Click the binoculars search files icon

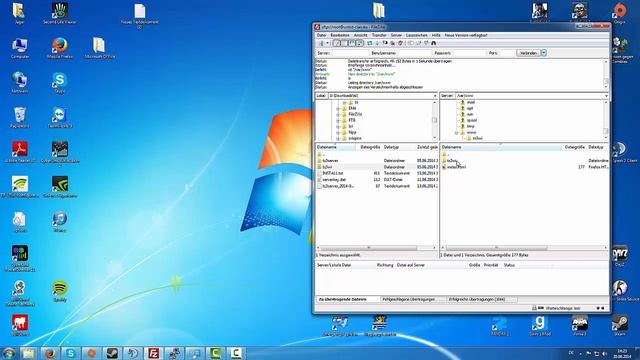(433, 43)
